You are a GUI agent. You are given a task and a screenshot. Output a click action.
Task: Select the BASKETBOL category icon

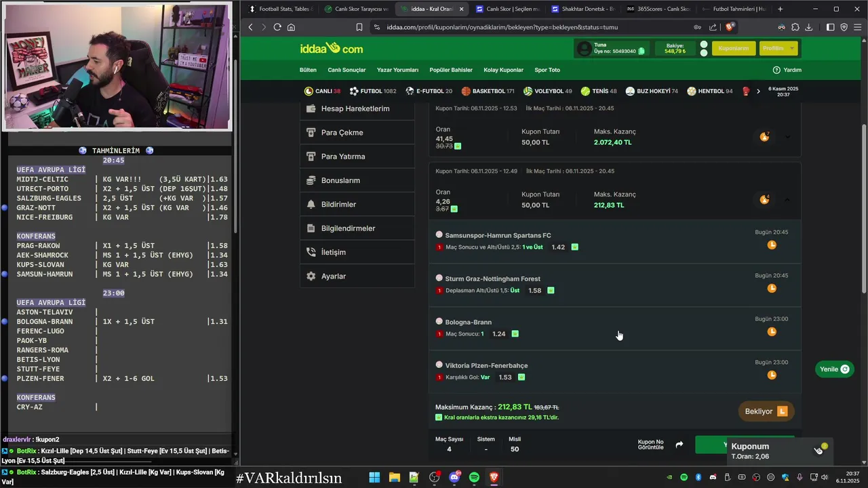[x=466, y=91]
